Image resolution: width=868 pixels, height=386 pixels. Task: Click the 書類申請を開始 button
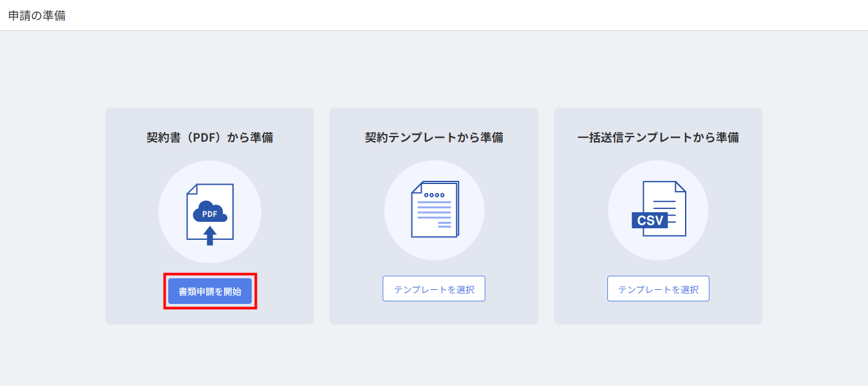pyautogui.click(x=210, y=291)
